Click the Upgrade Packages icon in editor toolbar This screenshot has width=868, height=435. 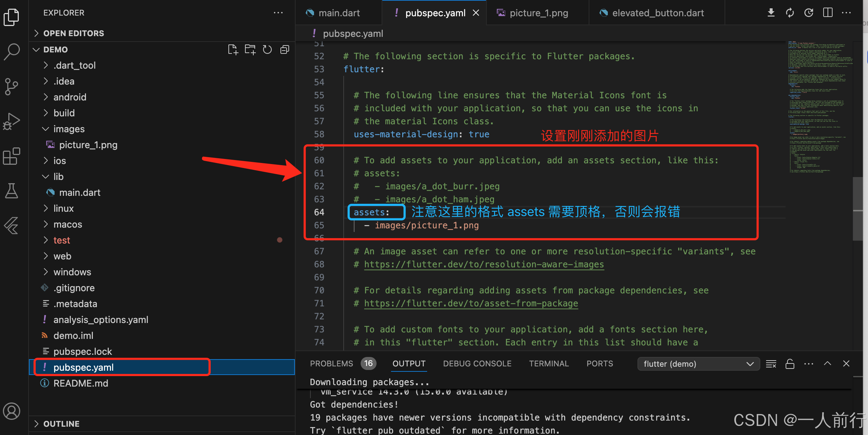tap(790, 13)
